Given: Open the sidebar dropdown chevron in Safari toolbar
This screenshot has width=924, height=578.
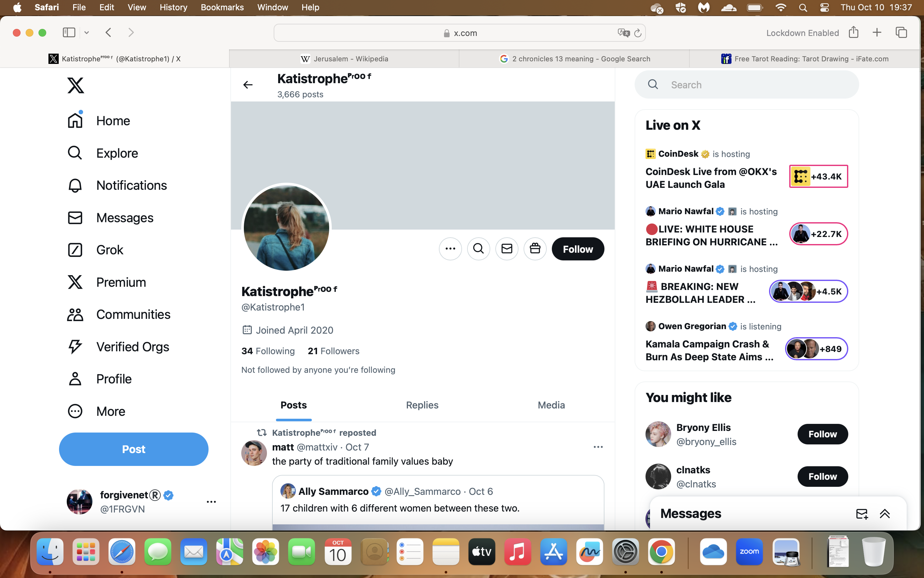Looking at the screenshot, I should (87, 33).
